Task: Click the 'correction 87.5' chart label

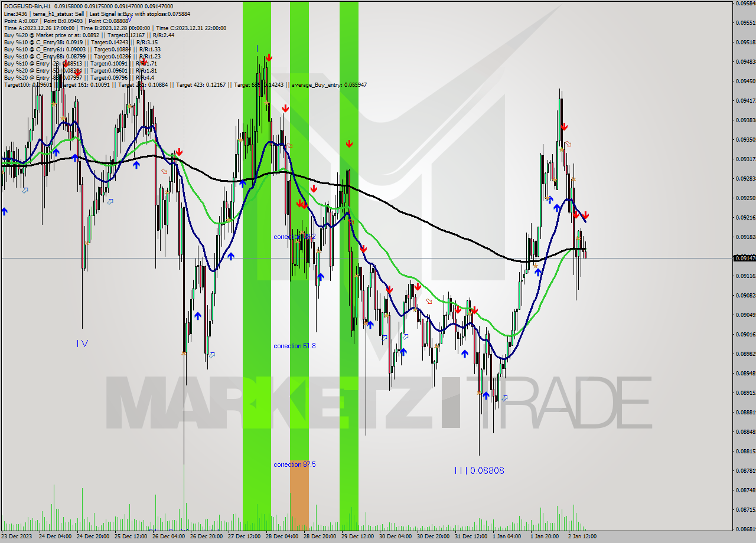Action: coord(294,465)
